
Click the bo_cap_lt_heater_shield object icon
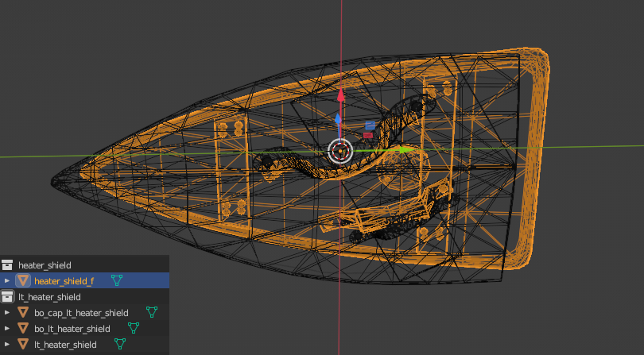tap(23, 313)
